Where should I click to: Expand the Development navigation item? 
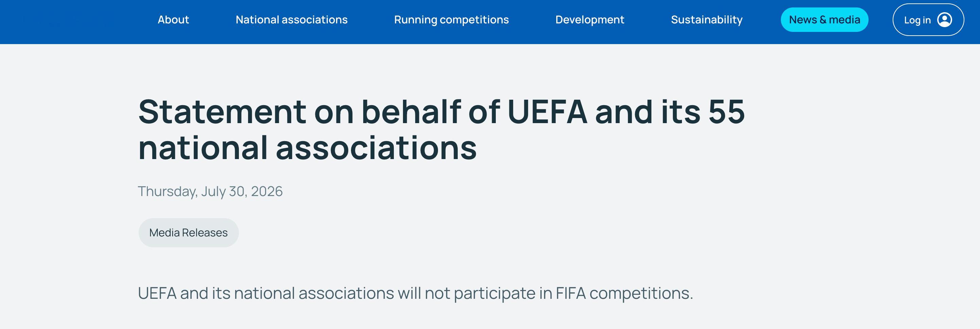(590, 20)
